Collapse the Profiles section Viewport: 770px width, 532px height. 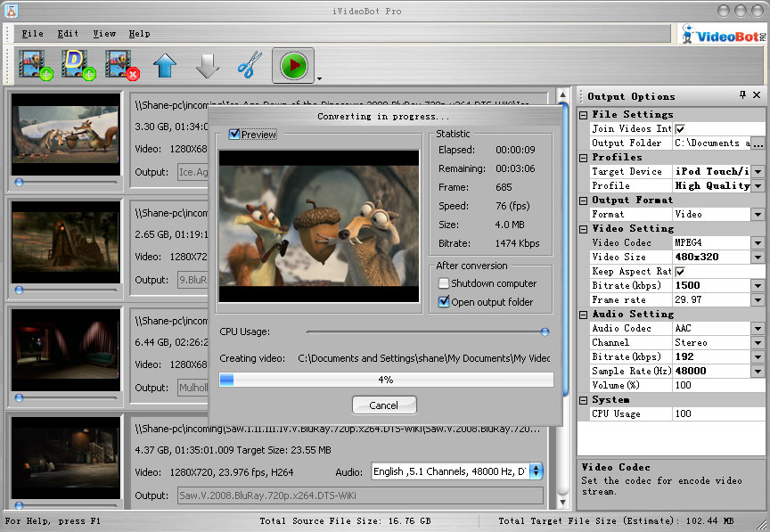(583, 158)
